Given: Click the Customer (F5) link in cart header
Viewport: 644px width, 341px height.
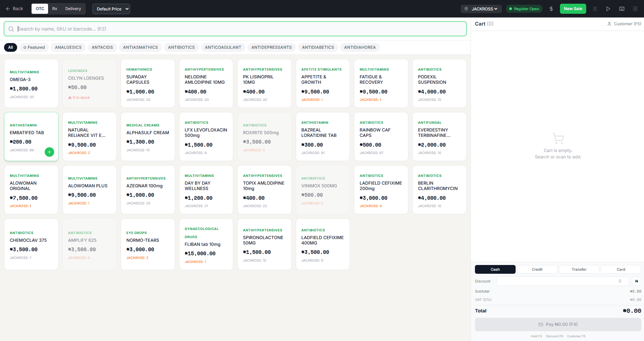Looking at the screenshot, I should (x=624, y=24).
